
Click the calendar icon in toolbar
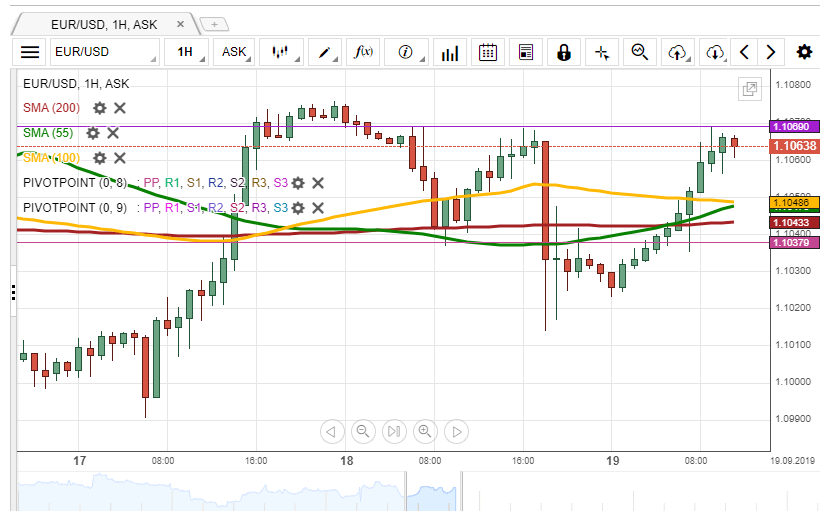click(x=488, y=52)
